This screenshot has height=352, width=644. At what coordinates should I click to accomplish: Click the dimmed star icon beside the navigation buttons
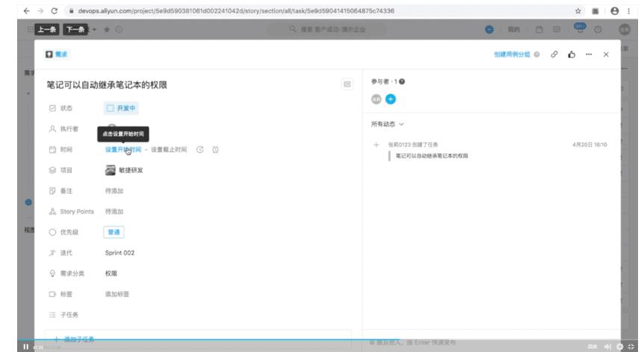click(107, 30)
